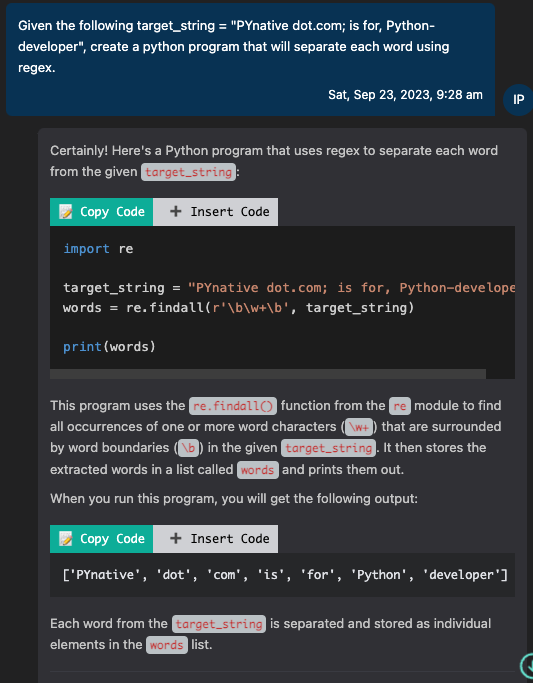The image size is (533, 683).
Task: Click the horizontal scrollbar under the code
Action: tap(268, 374)
